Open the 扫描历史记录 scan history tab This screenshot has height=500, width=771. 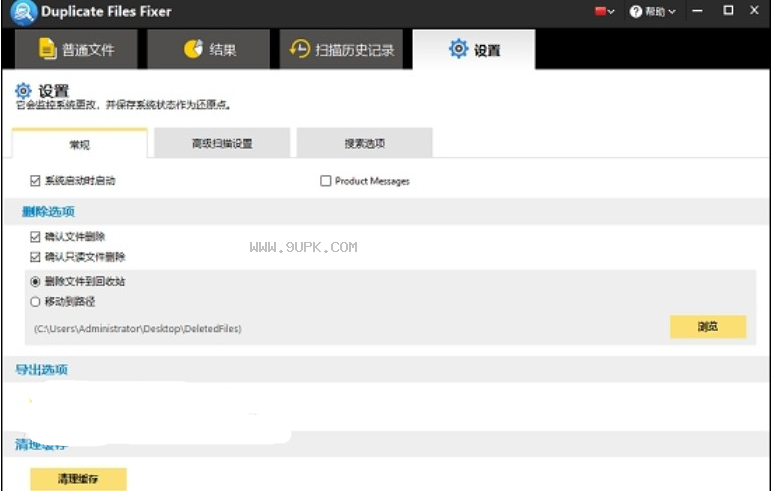coord(341,49)
